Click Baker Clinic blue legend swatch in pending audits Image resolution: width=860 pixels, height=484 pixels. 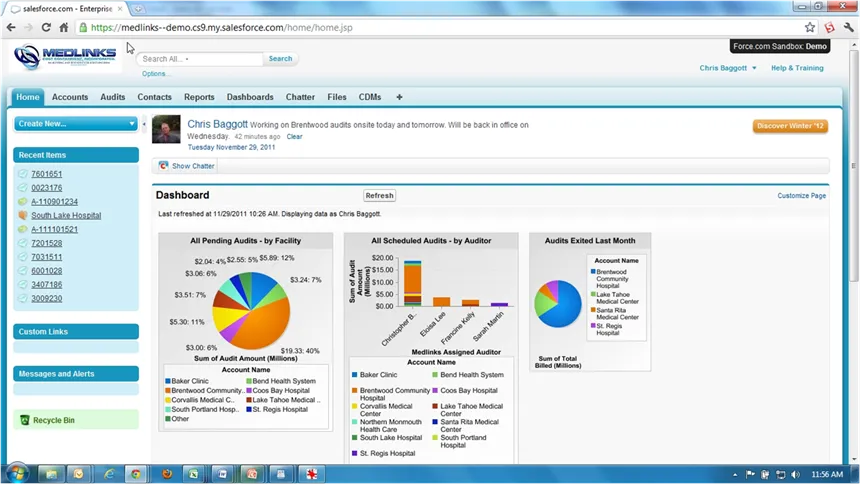[168, 381]
